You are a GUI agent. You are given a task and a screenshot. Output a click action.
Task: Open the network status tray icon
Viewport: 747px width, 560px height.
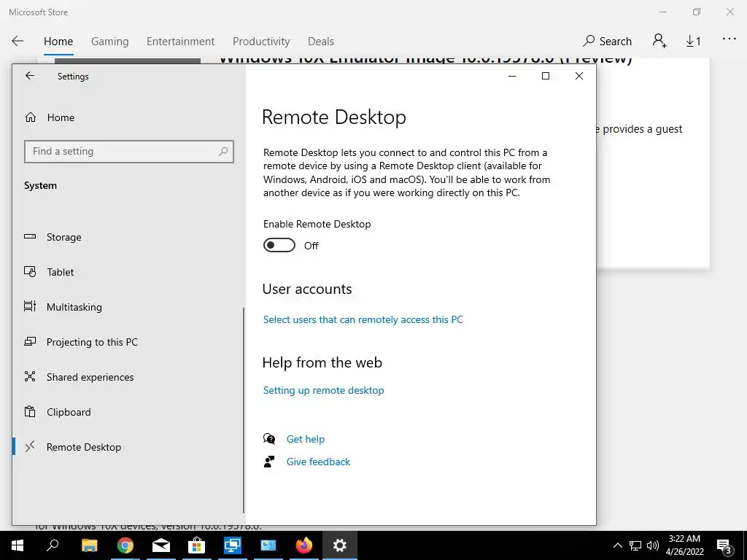635,545
